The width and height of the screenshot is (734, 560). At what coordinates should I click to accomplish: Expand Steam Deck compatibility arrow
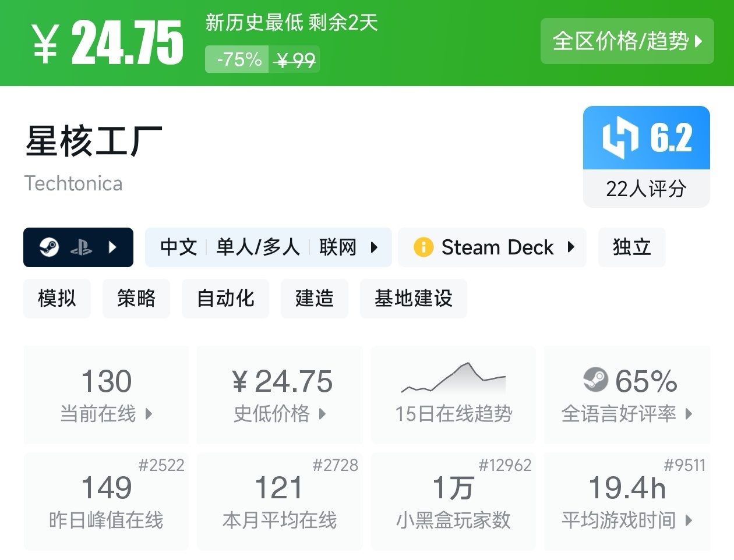(571, 247)
